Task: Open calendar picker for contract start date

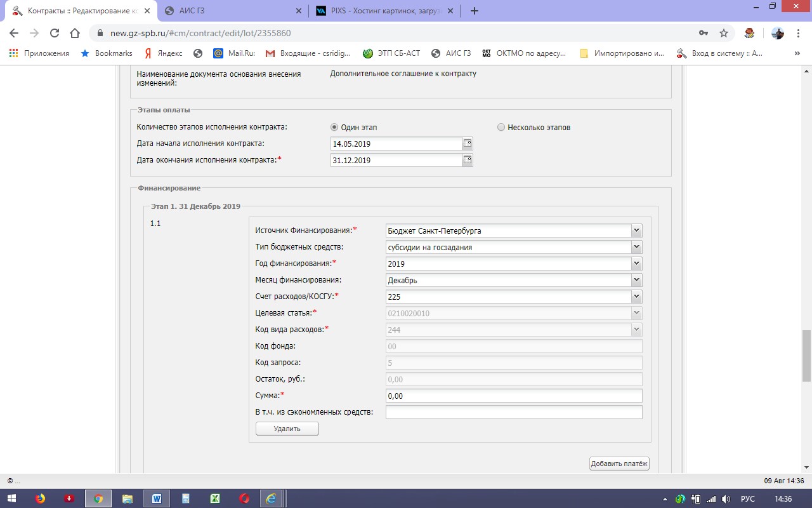Action: (x=468, y=144)
